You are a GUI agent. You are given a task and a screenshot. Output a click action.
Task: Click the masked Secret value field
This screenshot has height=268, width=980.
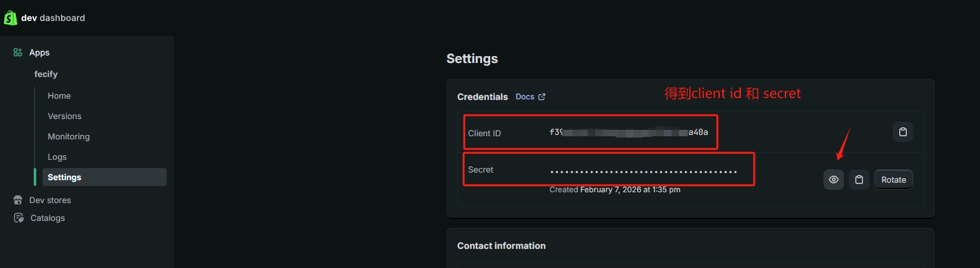(x=643, y=172)
